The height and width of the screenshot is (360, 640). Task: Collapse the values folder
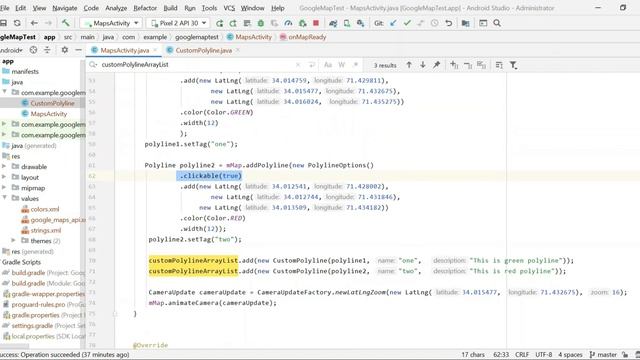(4, 198)
